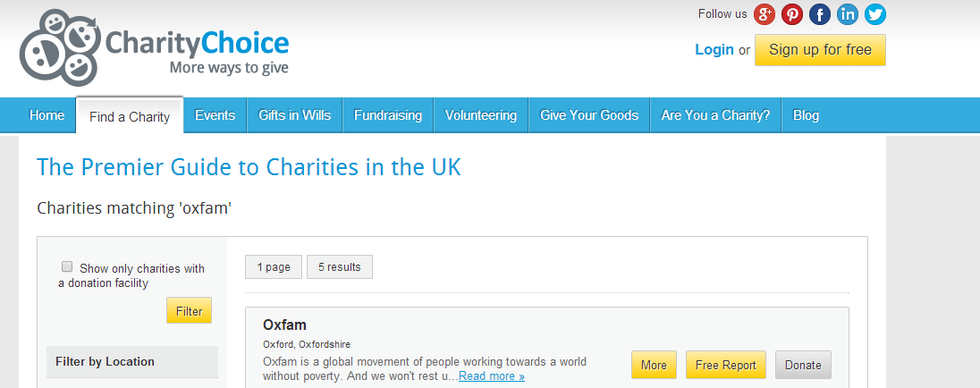Open the LinkedIn social icon
The width and height of the screenshot is (980, 388).
(x=848, y=14)
